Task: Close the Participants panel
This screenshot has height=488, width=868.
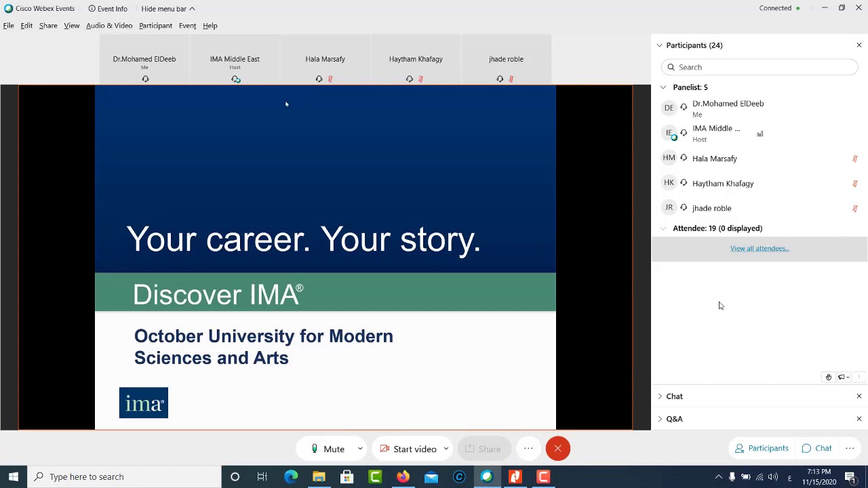Action: pos(859,45)
